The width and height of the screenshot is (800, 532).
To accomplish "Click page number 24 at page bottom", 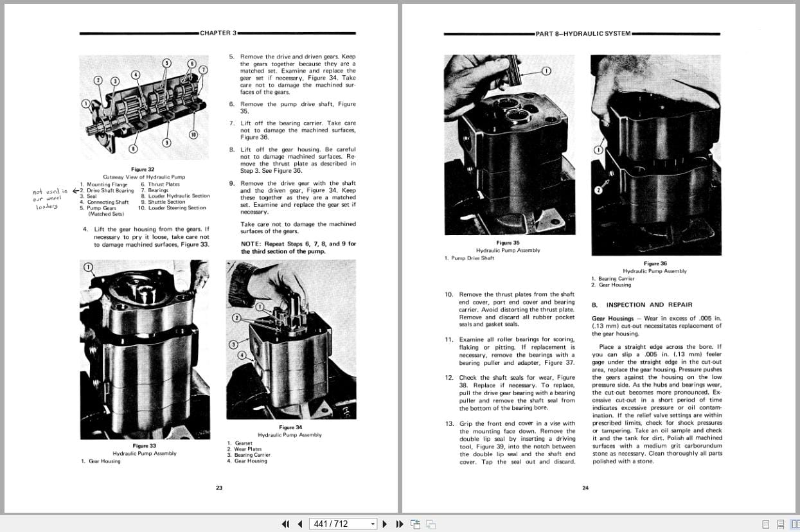I will [585, 488].
